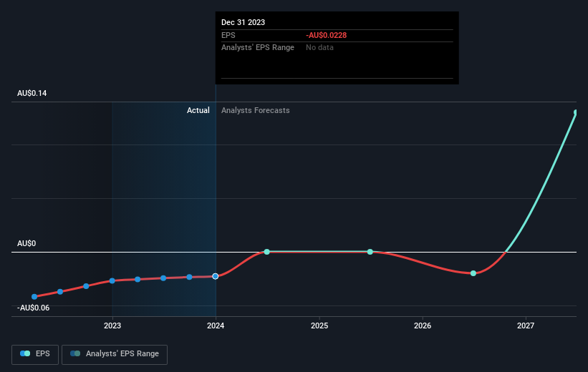Click the Actual section label
Screen dimensions: 588x372
click(x=198, y=110)
